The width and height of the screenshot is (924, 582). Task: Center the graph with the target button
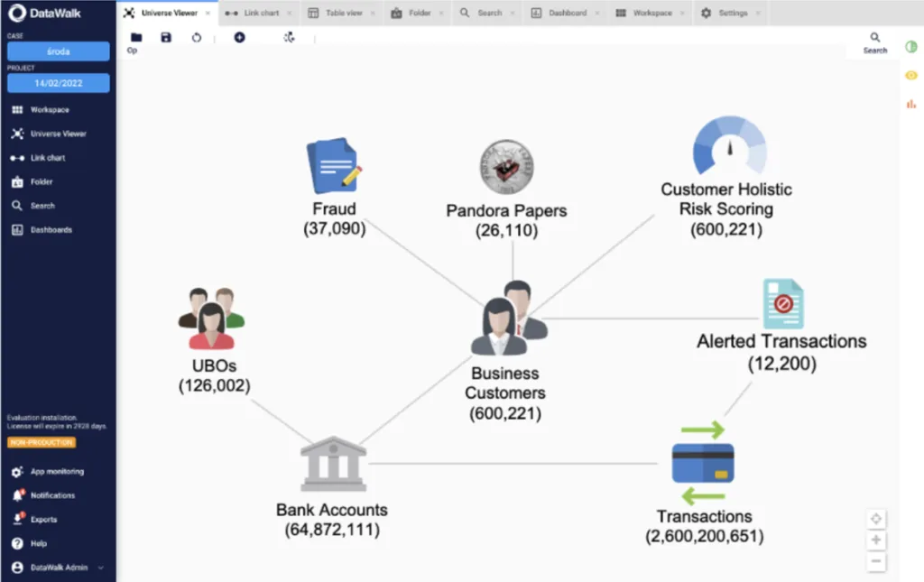coord(875,519)
